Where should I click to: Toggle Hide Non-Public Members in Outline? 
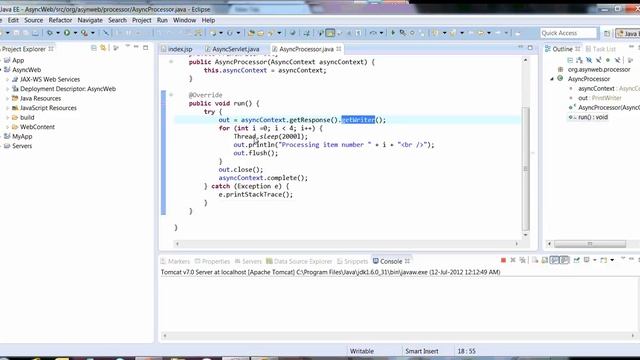coord(608,60)
